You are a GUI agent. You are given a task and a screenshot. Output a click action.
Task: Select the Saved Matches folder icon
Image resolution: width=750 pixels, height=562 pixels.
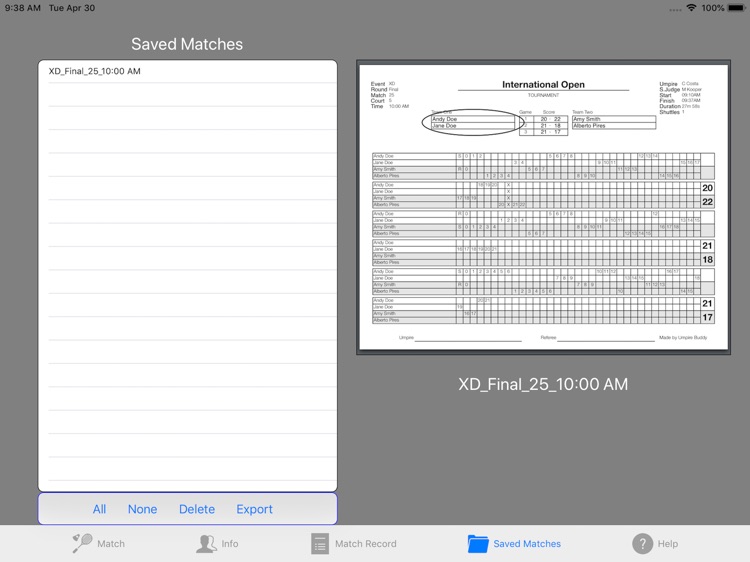(478, 544)
